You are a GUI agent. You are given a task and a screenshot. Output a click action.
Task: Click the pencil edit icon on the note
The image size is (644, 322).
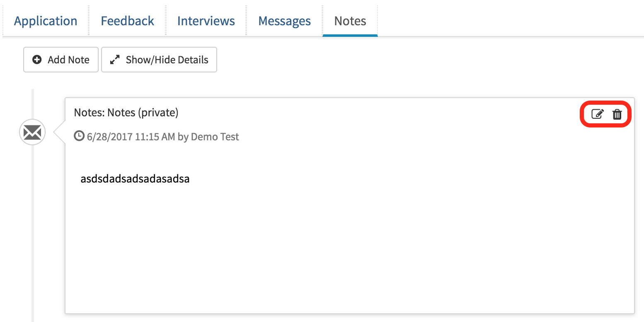597,114
